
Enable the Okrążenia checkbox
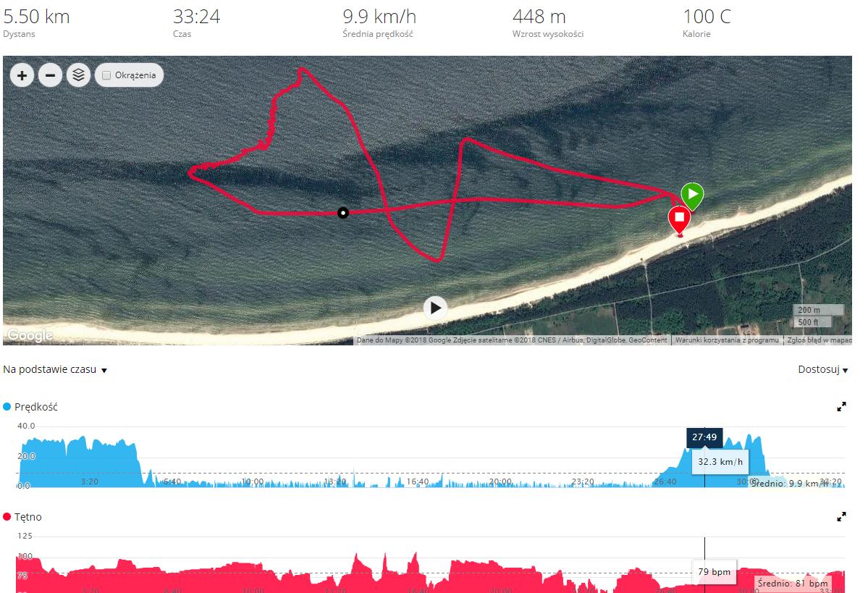click(x=107, y=75)
